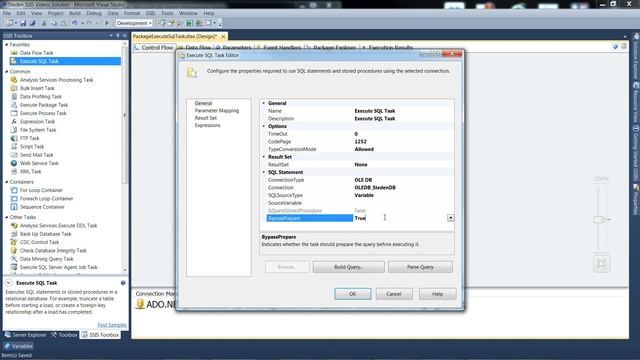This screenshot has height=360, width=640.
Task: Collapse the General property category
Action: 264,103
